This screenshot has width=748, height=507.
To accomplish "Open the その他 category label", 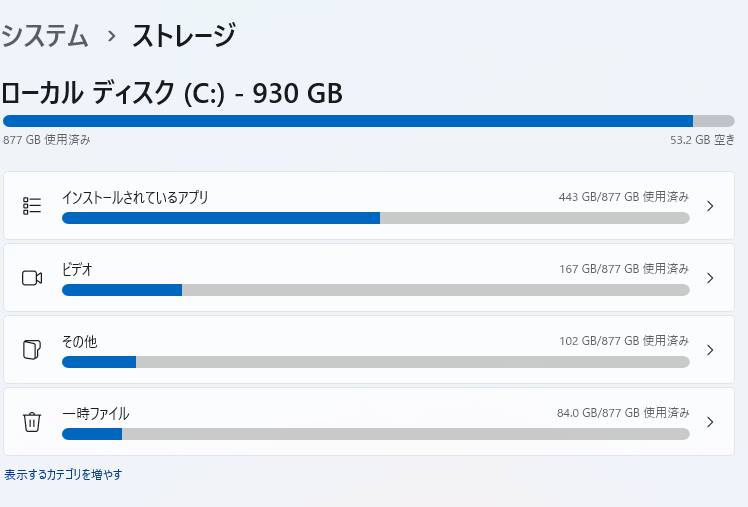I will click(79, 341).
